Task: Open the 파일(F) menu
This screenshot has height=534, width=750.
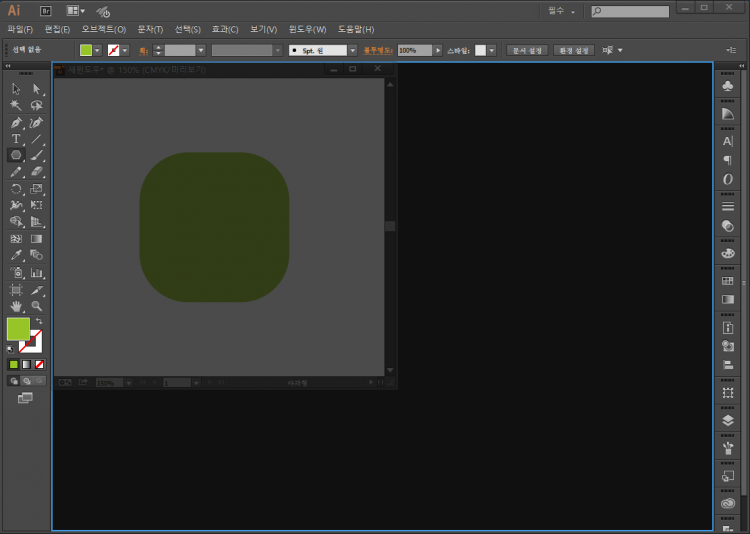Action: tap(20, 29)
